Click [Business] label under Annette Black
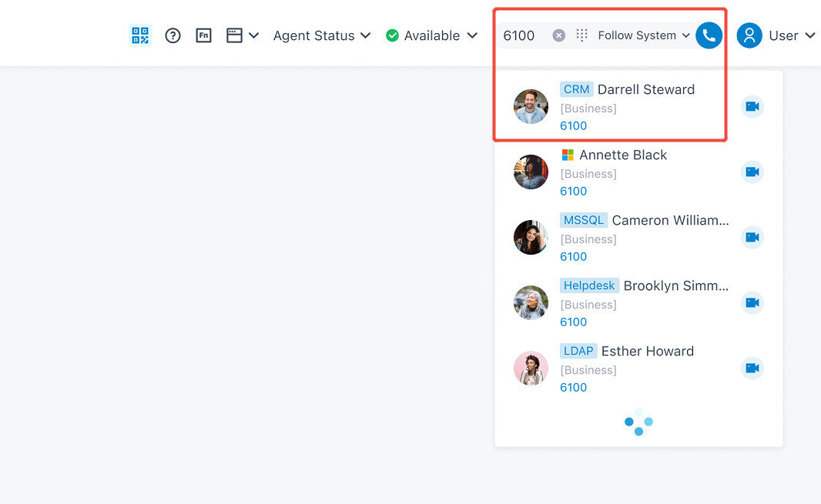 [588, 174]
